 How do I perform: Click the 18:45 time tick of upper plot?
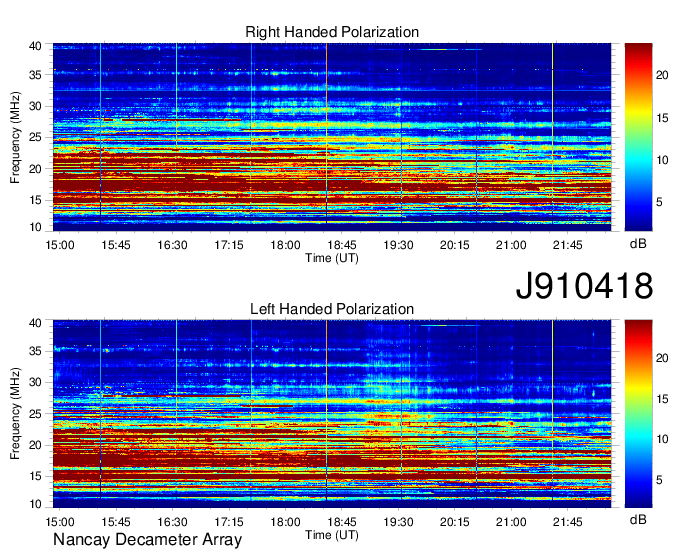point(342,245)
